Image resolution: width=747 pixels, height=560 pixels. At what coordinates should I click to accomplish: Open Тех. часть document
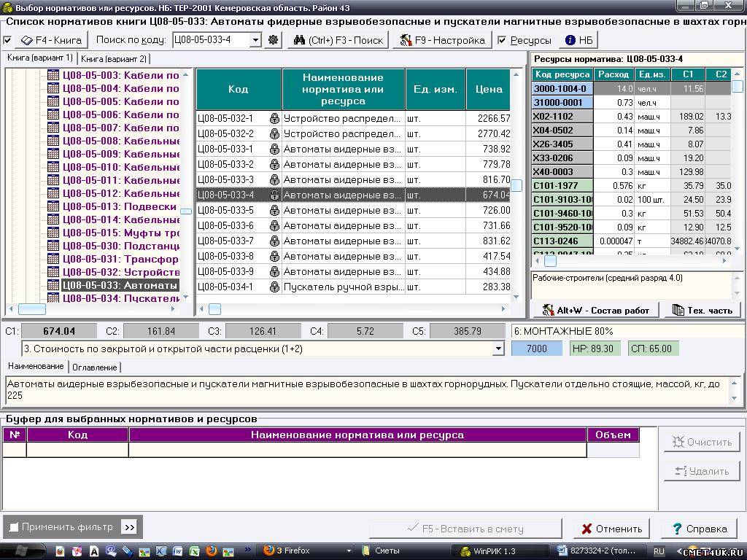tap(702, 310)
